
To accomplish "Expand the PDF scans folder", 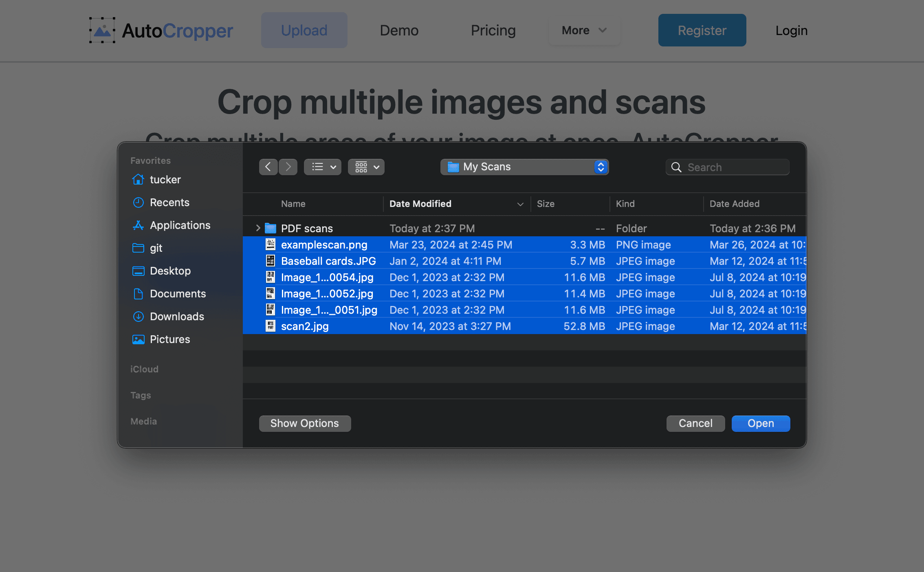I will click(257, 228).
